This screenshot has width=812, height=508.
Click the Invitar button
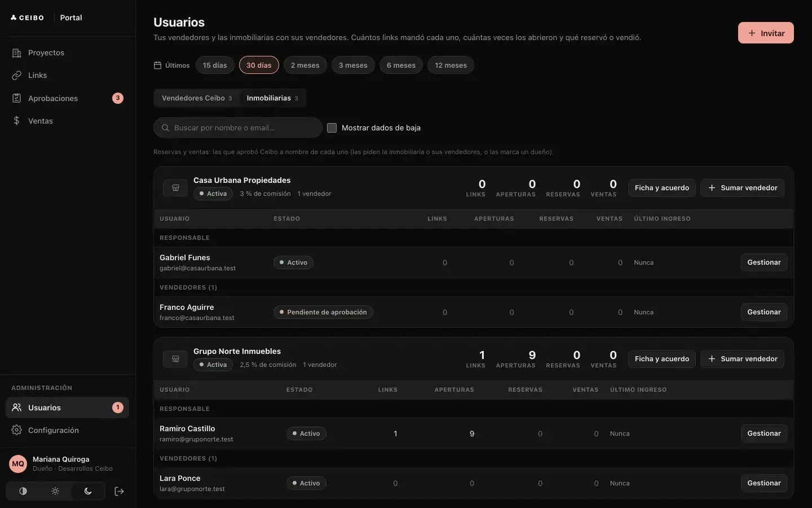point(766,33)
